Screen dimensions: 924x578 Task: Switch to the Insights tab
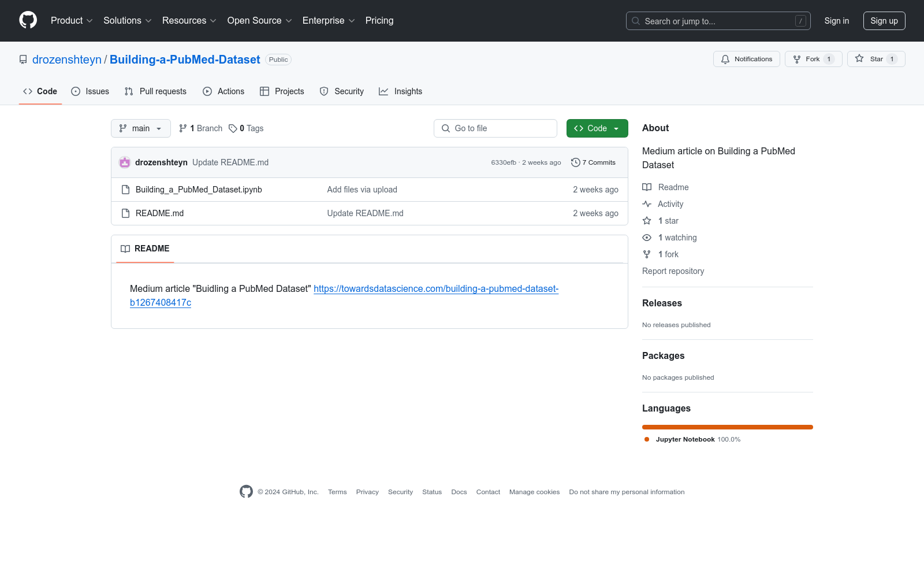click(x=401, y=91)
